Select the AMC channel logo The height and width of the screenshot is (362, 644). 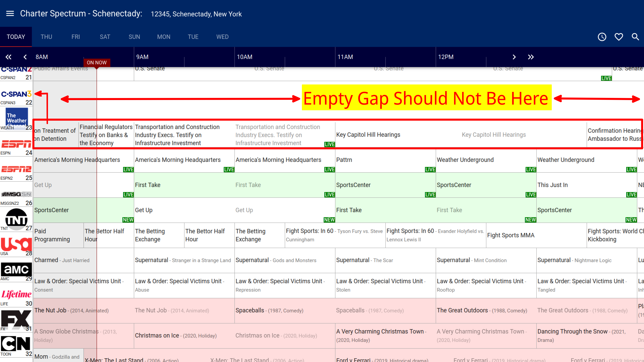tap(16, 269)
